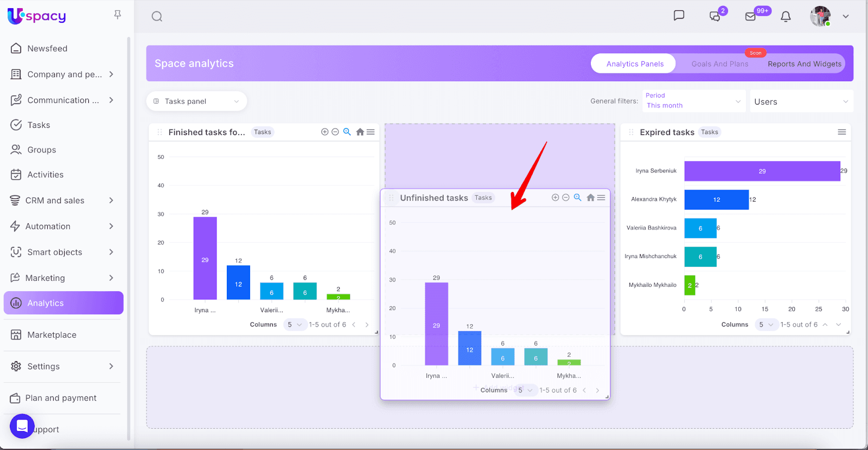Click the search magnifier icon in top bar
Viewport: 868px width, 450px height.
click(x=157, y=16)
